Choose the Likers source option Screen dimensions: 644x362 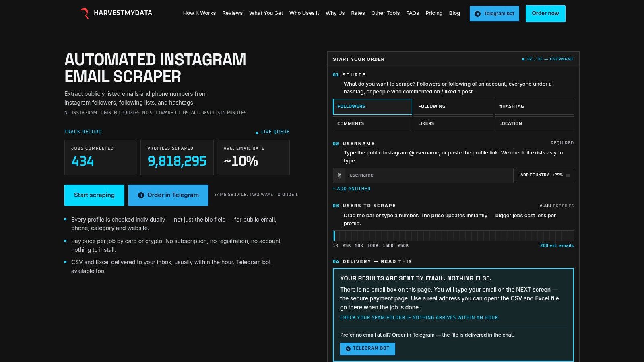pyautogui.click(x=453, y=124)
